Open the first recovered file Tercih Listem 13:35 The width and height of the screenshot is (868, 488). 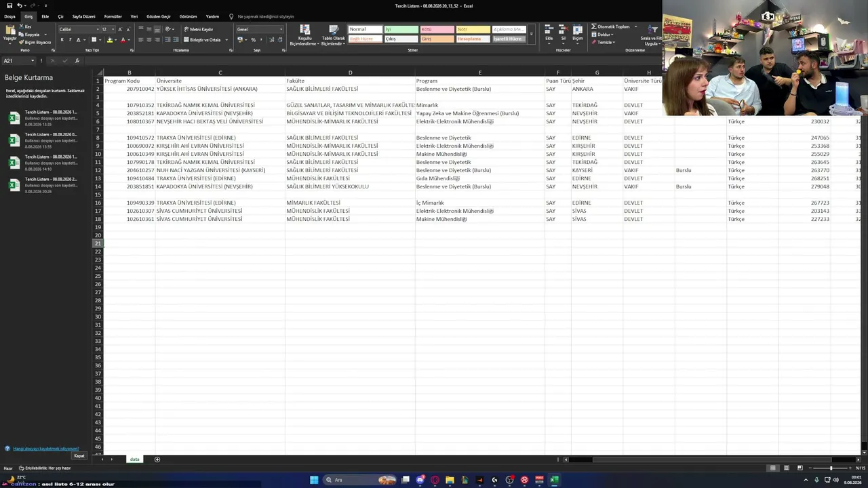pos(45,118)
